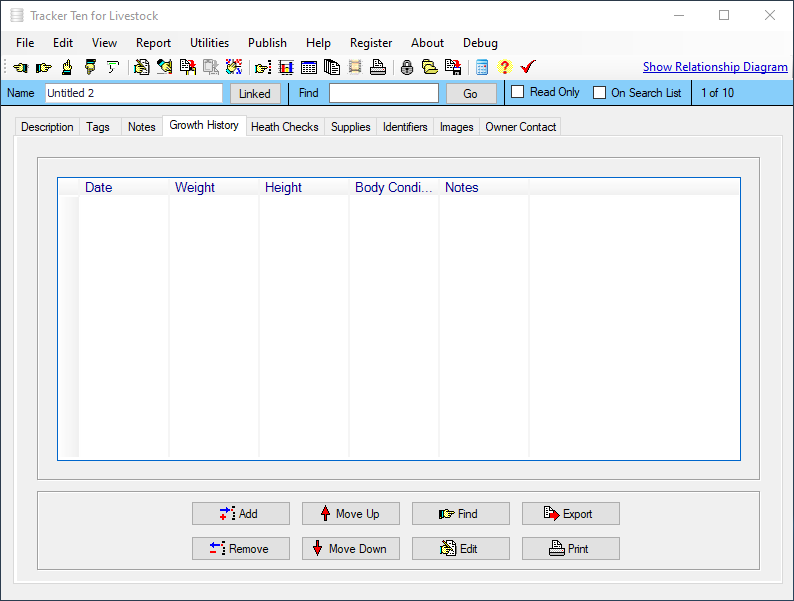This screenshot has height=601, width=794.
Task: Open the Report menu
Action: pyautogui.click(x=153, y=43)
